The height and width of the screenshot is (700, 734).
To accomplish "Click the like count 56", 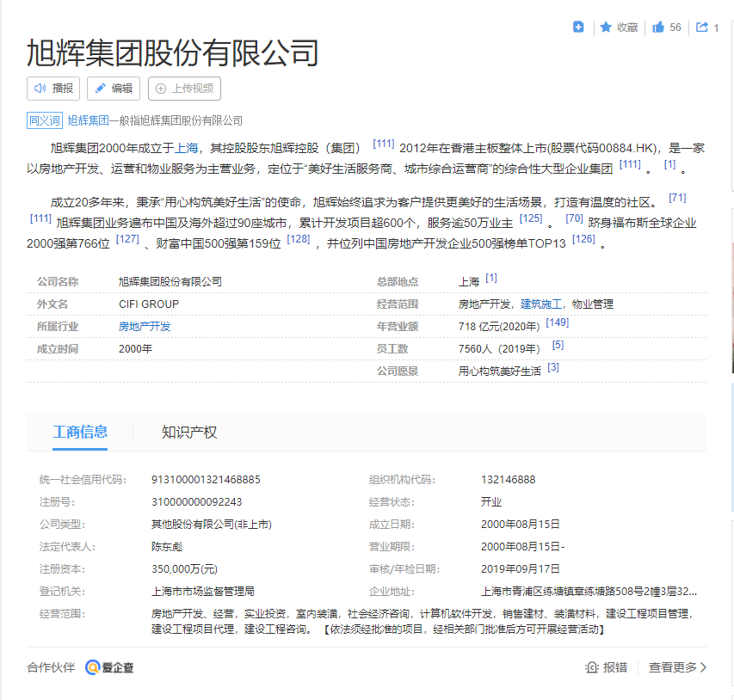I will (x=675, y=28).
